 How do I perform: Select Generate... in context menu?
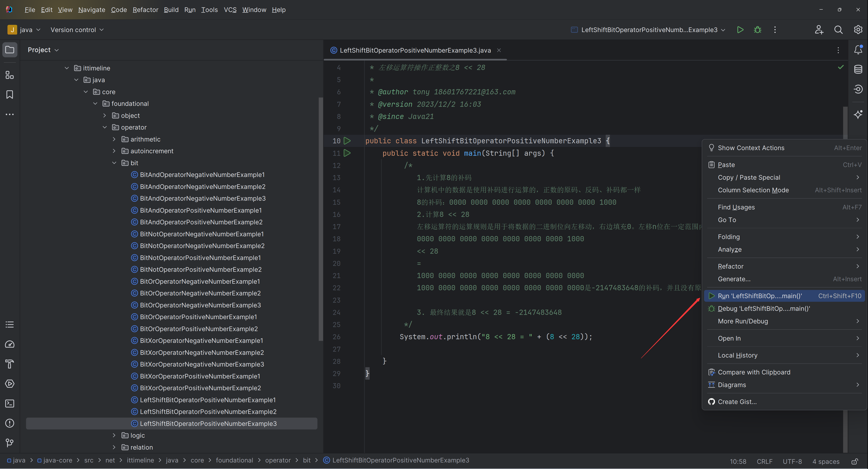[784, 279]
